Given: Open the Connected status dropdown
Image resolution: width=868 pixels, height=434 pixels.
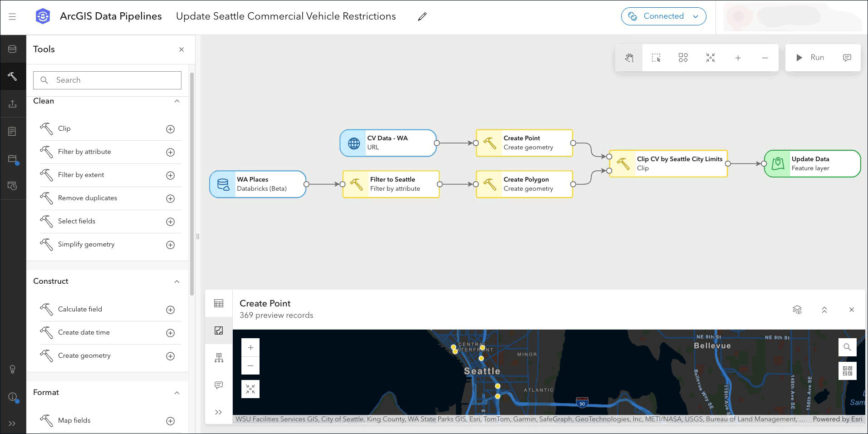Looking at the screenshot, I should tap(663, 16).
